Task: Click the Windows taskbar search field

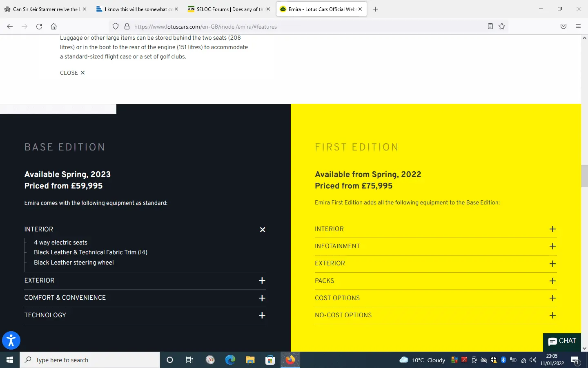Action: coord(90,360)
